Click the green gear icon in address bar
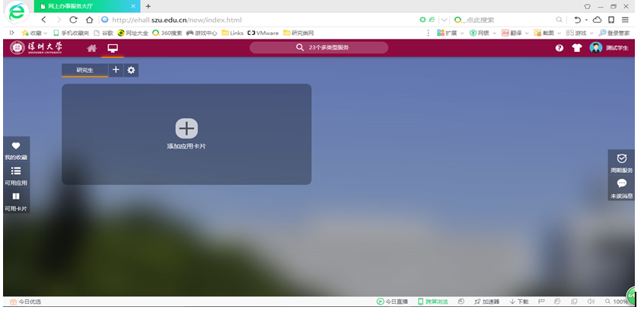644x310 pixels. point(422,20)
